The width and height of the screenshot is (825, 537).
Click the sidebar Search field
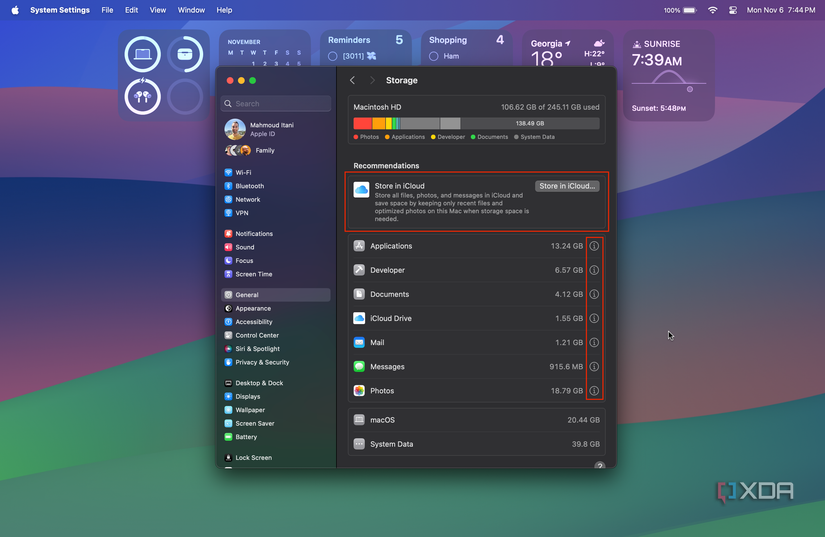pos(276,104)
